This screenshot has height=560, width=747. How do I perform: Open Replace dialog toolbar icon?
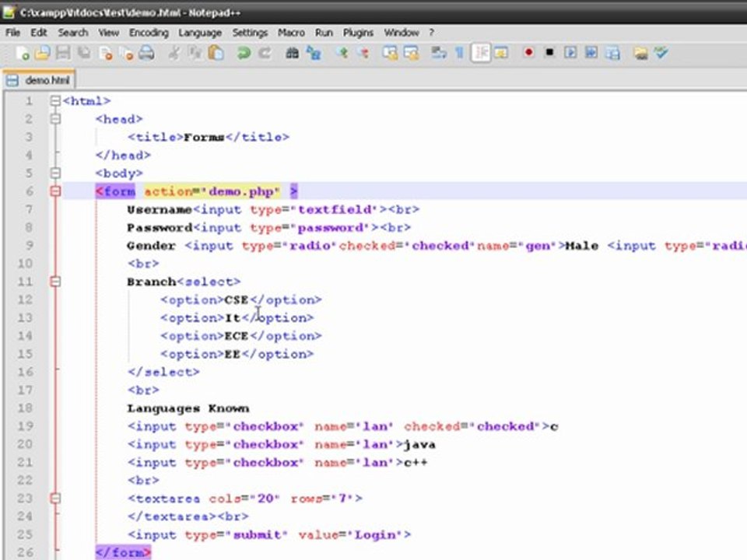tap(314, 53)
